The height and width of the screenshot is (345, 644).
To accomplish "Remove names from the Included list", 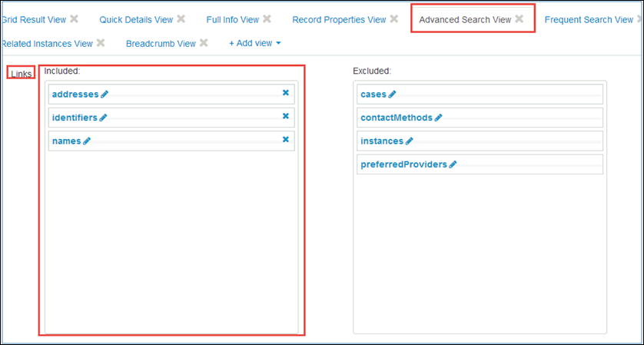I will pos(286,140).
